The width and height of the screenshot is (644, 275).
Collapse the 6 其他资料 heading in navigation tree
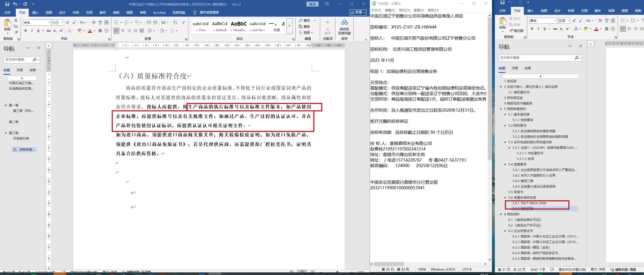[501, 214]
